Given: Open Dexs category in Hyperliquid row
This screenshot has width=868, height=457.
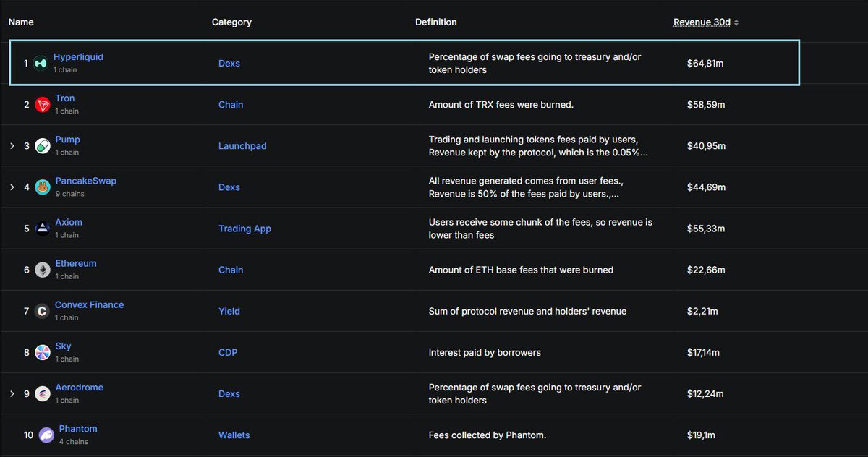Looking at the screenshot, I should click(229, 64).
